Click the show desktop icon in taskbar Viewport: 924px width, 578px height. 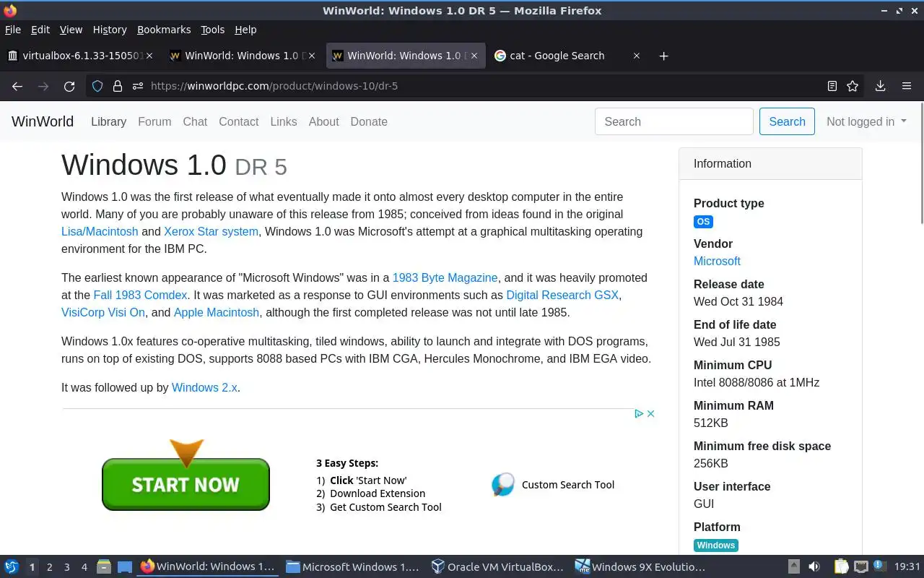pyautogui.click(x=124, y=567)
